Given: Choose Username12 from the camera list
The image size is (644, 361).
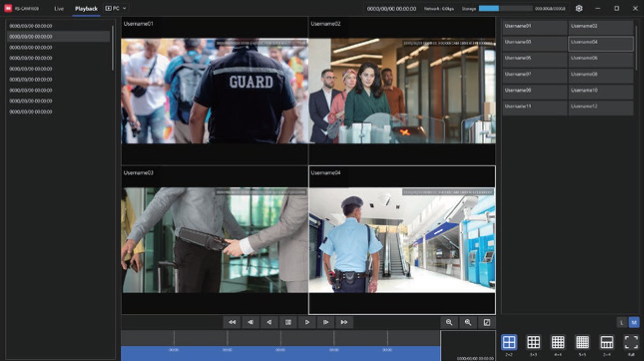Looking at the screenshot, I should (x=601, y=107).
